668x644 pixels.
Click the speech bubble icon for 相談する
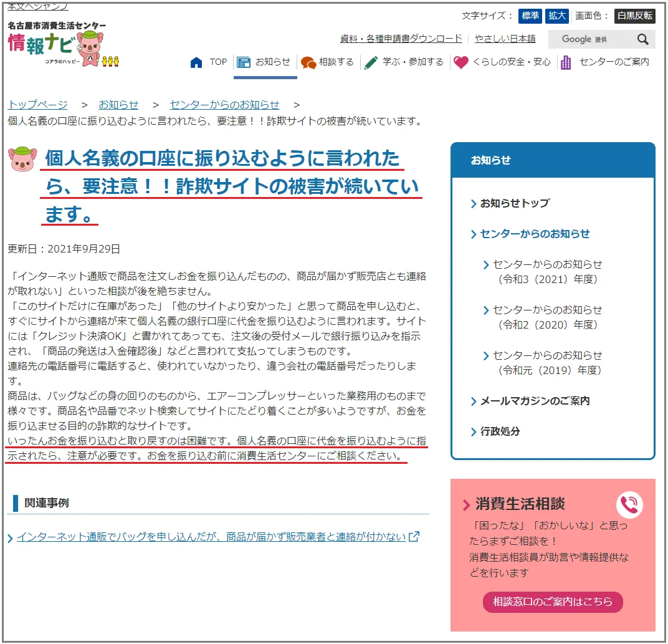308,62
